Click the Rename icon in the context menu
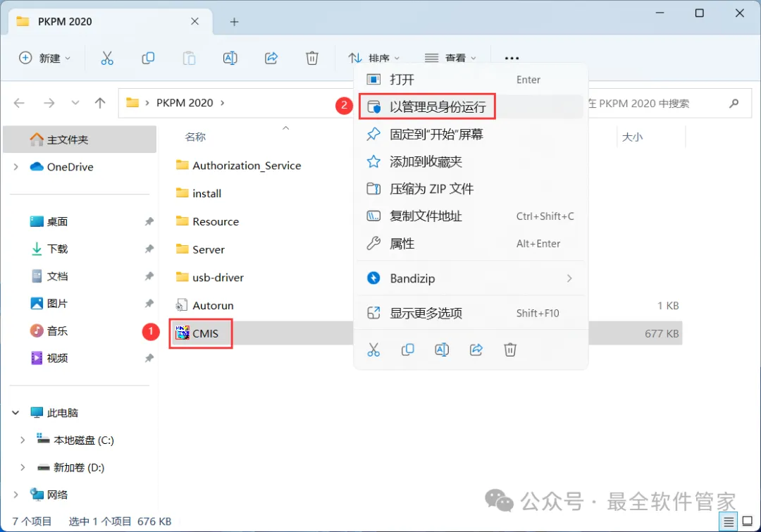This screenshot has height=532, width=761. [x=442, y=349]
